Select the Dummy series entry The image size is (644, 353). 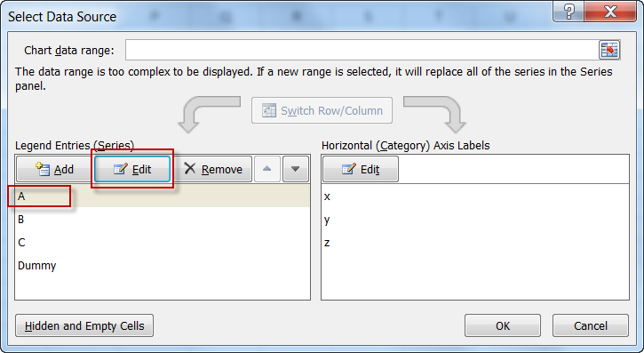(163, 266)
